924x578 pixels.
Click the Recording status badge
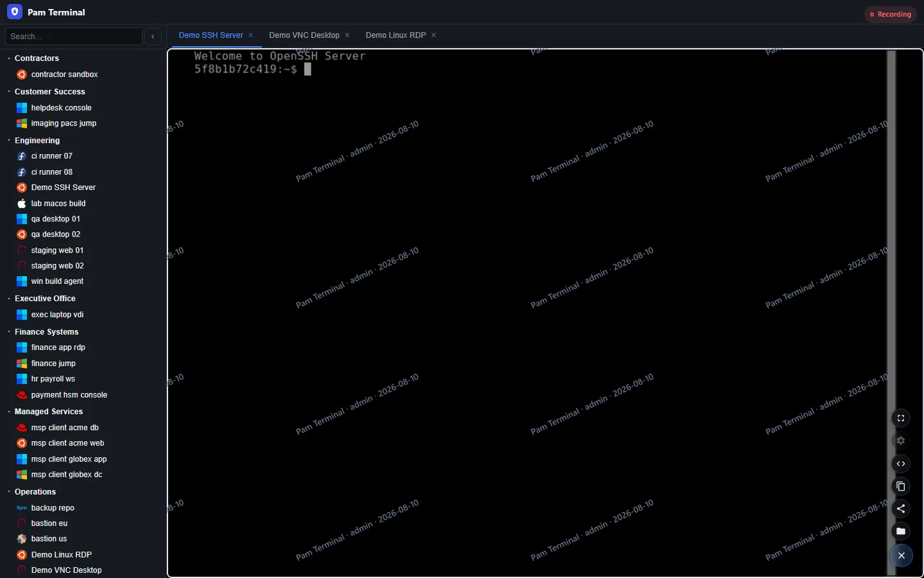pos(891,14)
